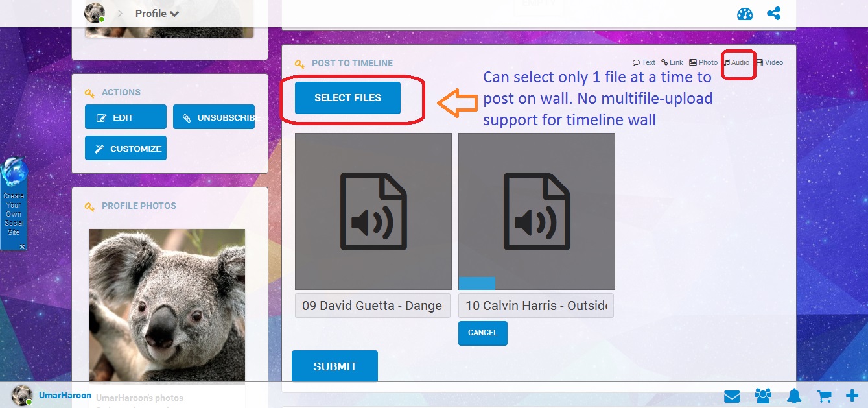Viewport: 868px width, 408px height.
Task: Cancel the Calvin Harris upload
Action: click(483, 333)
